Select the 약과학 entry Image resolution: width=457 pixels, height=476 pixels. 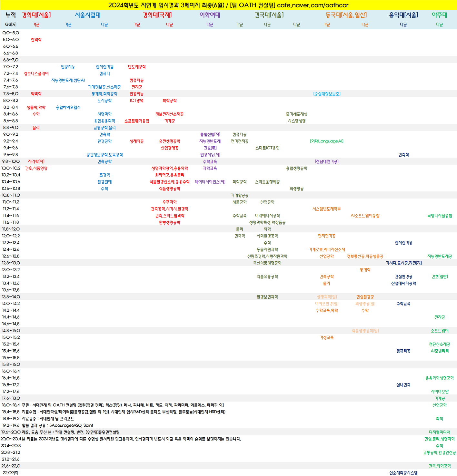pyautogui.click(x=36, y=94)
